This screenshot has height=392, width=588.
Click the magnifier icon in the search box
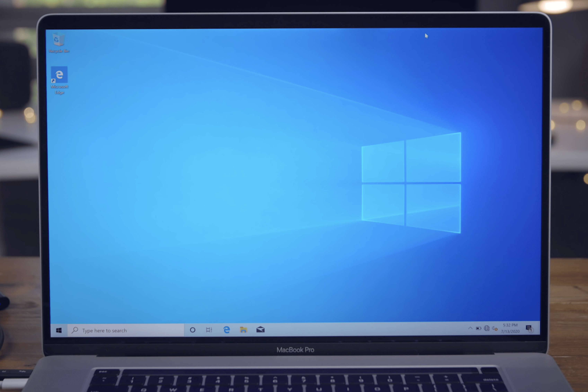coord(74,330)
